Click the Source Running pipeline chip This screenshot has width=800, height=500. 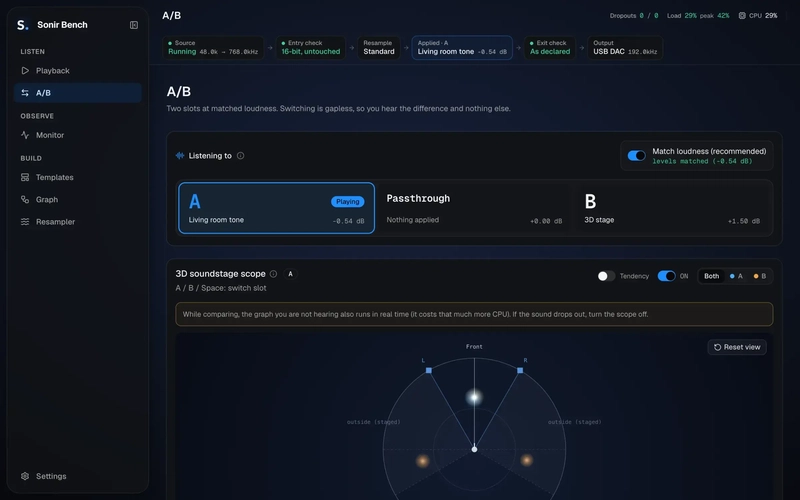[213, 47]
